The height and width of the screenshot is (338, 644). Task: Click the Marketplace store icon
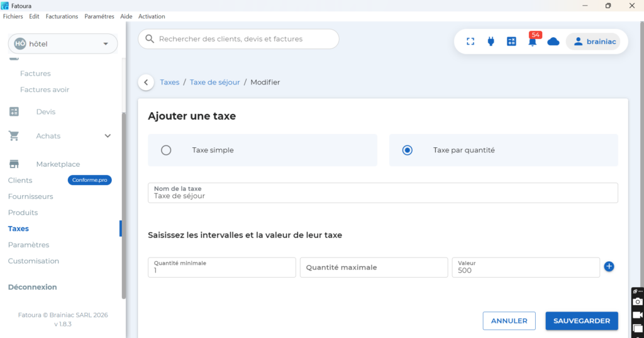(14, 164)
